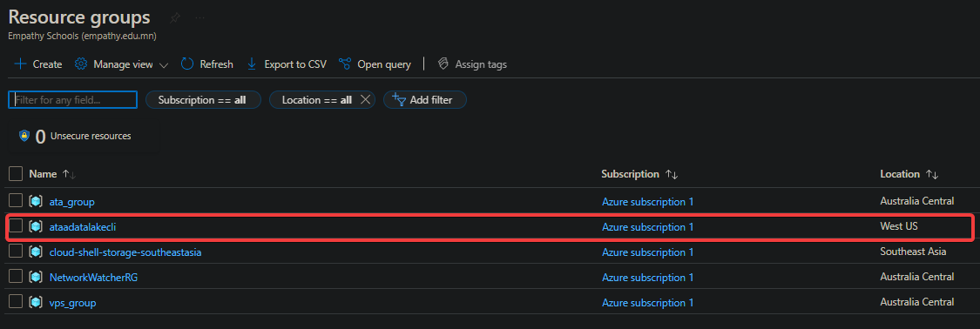Click Australia Central in NetworkWatcherRG row
Image resolution: width=980 pixels, height=329 pixels.
[x=917, y=277]
